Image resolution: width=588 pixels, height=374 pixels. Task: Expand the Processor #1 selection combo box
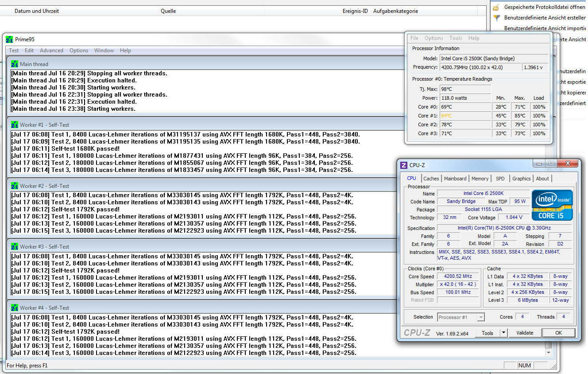tap(480, 317)
